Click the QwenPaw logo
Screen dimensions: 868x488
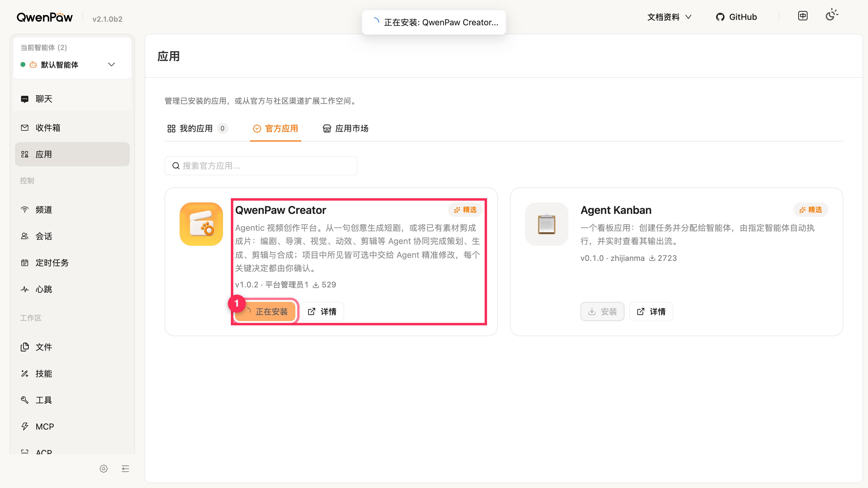pyautogui.click(x=45, y=17)
